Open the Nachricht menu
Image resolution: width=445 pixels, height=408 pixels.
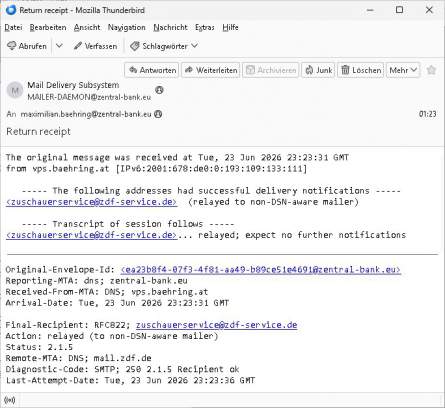[x=170, y=27]
